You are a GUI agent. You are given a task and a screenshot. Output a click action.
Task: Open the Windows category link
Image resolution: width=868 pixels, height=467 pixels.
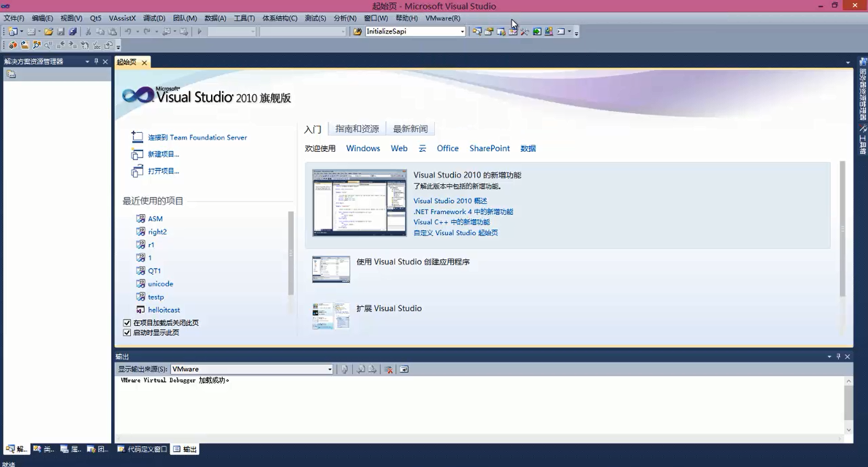[363, 149]
